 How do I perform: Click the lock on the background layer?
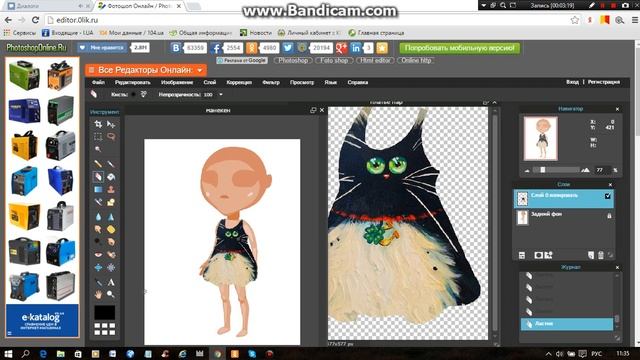[x=609, y=216]
